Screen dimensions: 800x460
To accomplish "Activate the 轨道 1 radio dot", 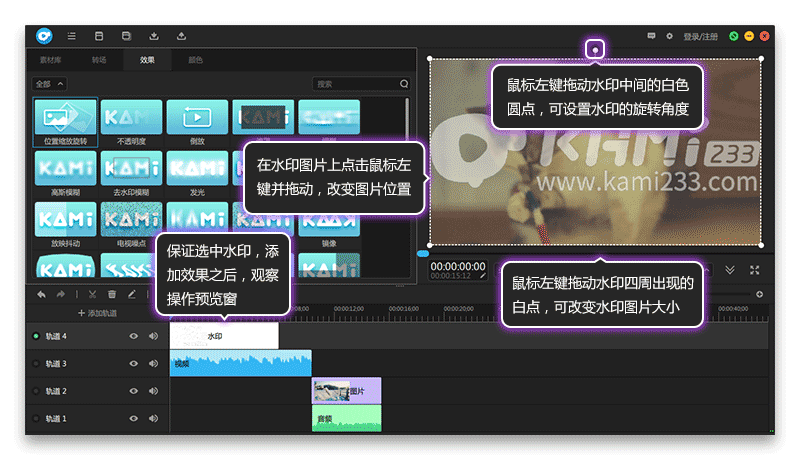I will pos(36,419).
